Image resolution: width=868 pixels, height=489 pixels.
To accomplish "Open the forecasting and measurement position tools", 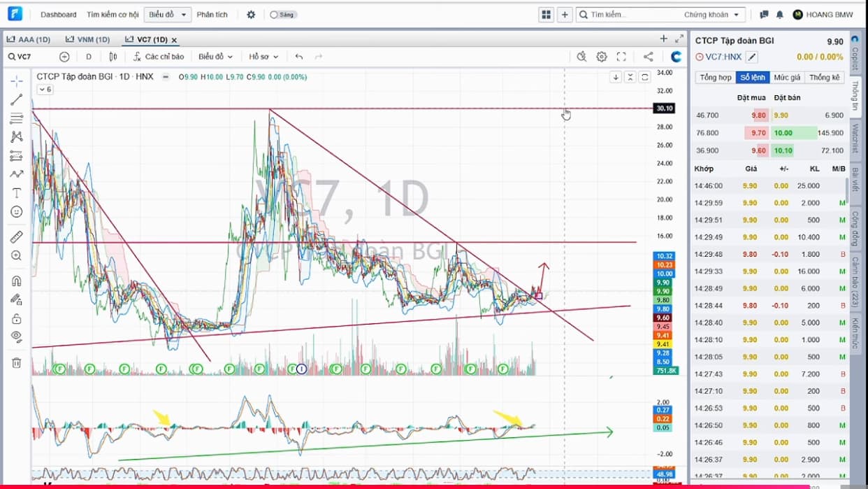I will [17, 156].
